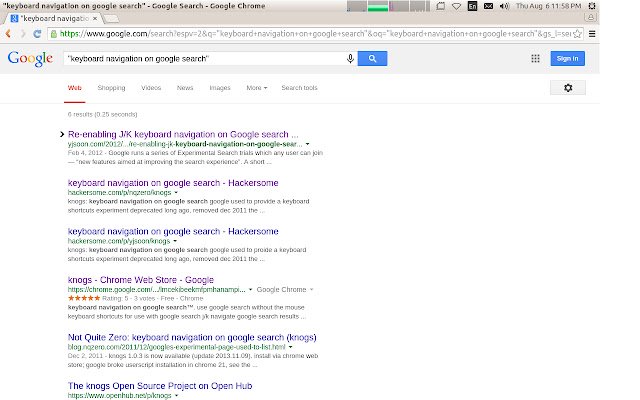This screenshot has width=640, height=400.
Task: Open the Google apps grid
Action: point(535,58)
